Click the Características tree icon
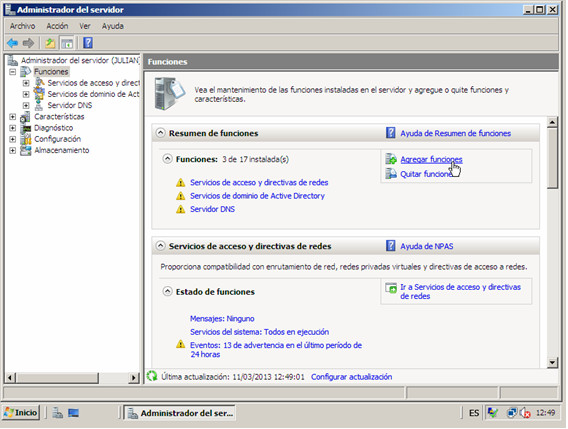 (25, 117)
